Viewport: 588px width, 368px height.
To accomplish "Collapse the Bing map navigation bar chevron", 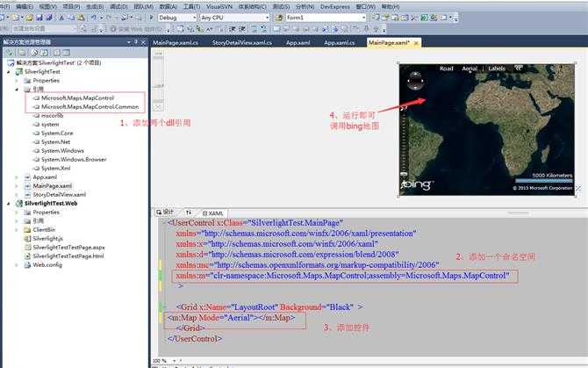I will (x=519, y=68).
